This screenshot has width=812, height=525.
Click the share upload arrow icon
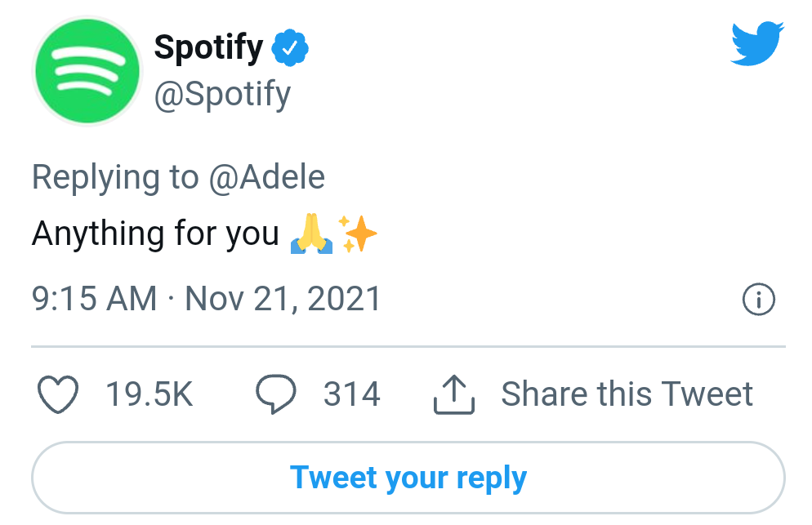454,395
